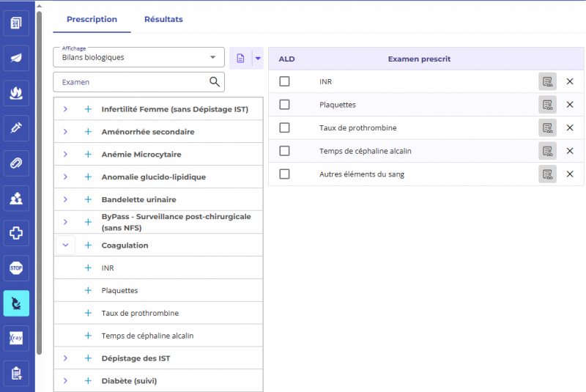Remove Taux de prothrombine from prescribed exams
Image resolution: width=586 pixels, height=392 pixels.
[x=570, y=128]
